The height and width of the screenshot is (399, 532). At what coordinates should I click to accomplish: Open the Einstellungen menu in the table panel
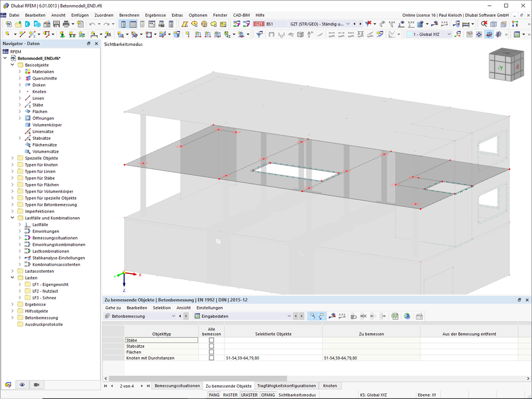[210, 308]
